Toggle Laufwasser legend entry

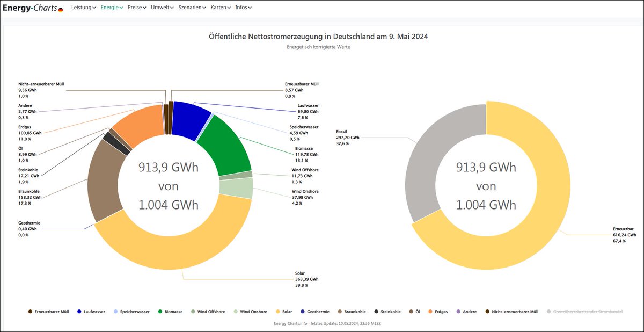click(x=91, y=312)
